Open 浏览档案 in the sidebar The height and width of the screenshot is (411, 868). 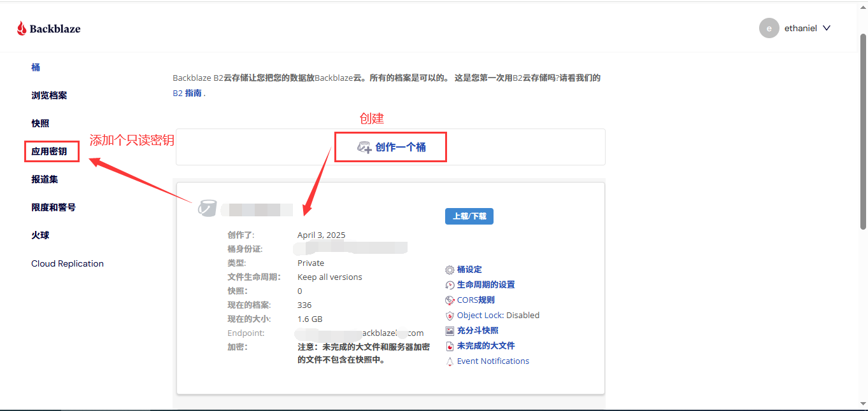click(49, 95)
